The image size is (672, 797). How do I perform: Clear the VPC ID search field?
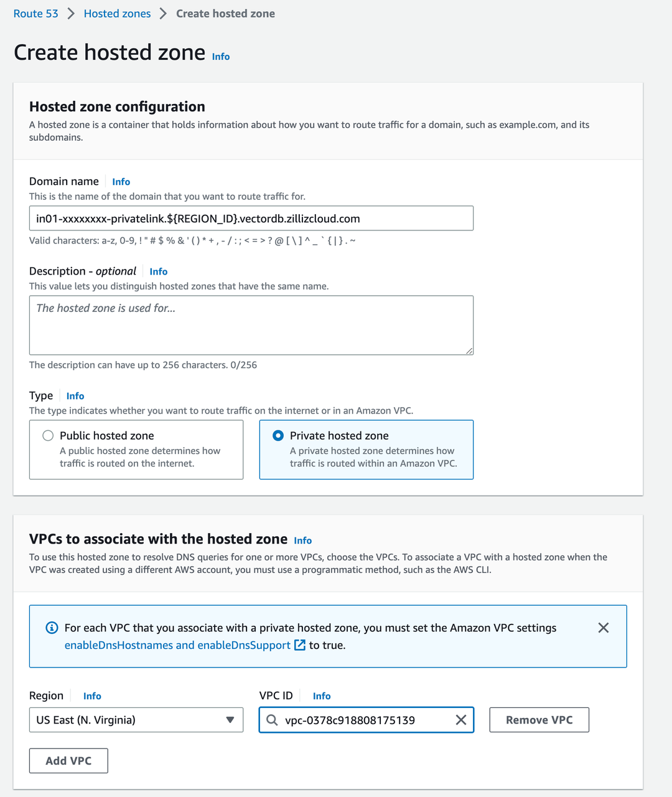pyautogui.click(x=461, y=720)
